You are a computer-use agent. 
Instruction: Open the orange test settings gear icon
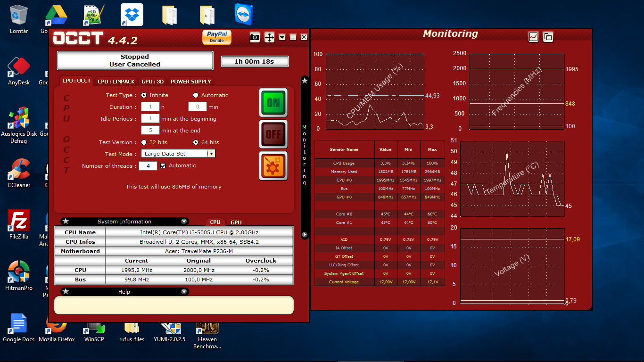273,165
